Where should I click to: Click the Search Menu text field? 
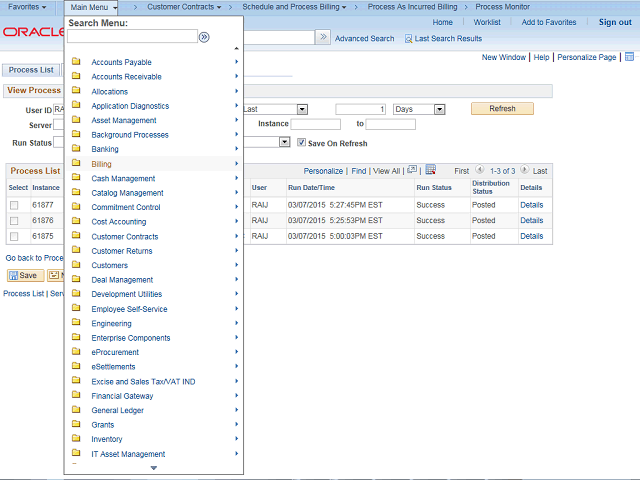132,37
